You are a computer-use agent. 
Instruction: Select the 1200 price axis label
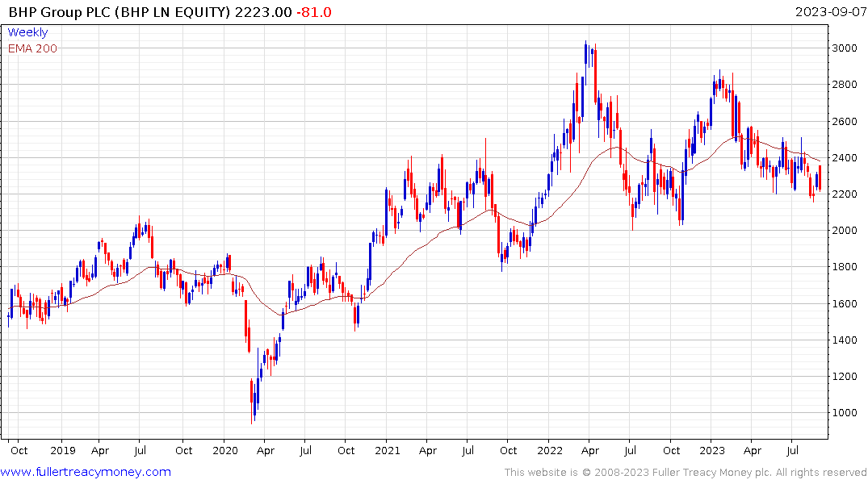(x=845, y=376)
